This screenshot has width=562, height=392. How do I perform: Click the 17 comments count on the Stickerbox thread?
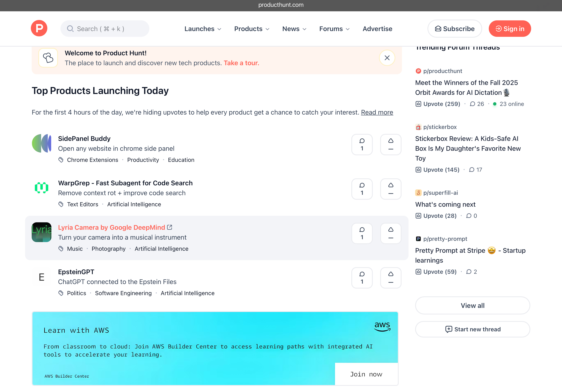(x=475, y=170)
